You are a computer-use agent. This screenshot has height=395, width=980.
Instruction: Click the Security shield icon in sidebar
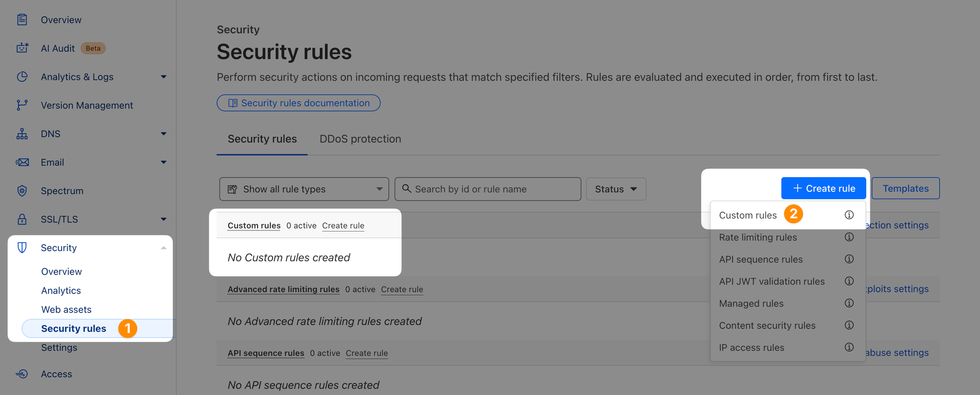pos(22,247)
